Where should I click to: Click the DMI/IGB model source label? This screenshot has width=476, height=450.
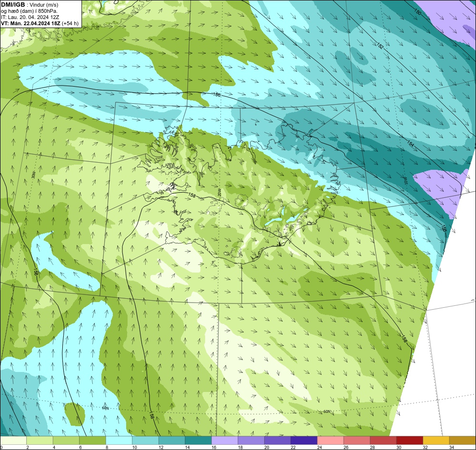click(13, 5)
